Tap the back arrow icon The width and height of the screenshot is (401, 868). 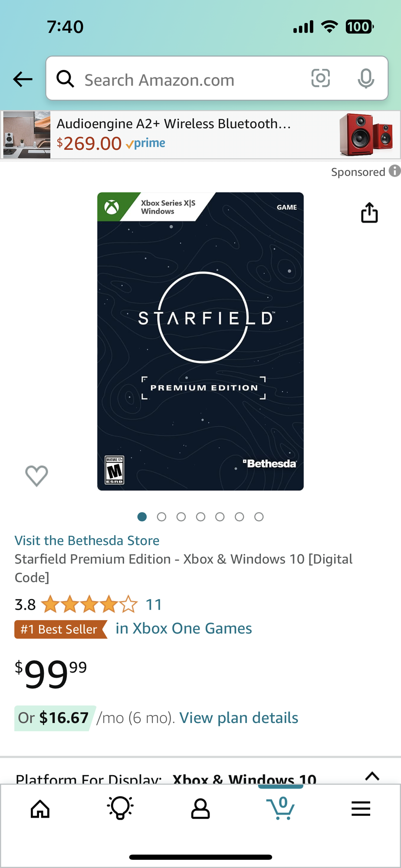[23, 79]
